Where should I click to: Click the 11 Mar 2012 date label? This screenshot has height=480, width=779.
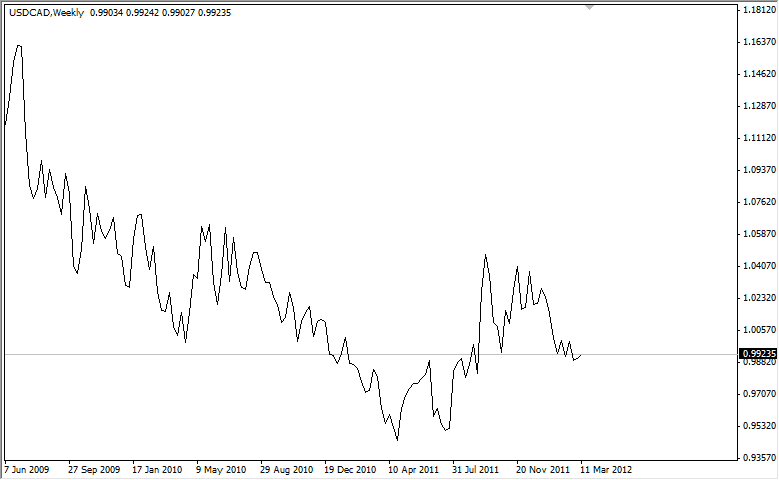tap(606, 470)
